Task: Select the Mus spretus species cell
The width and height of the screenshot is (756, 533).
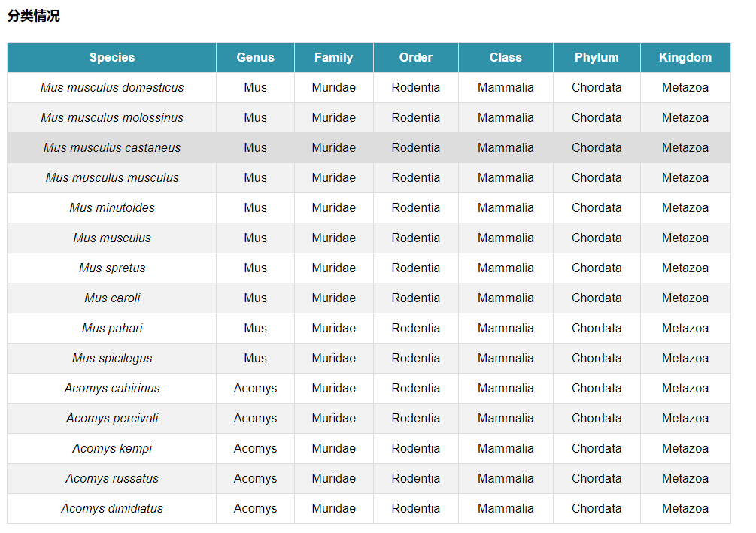Action: [112, 268]
